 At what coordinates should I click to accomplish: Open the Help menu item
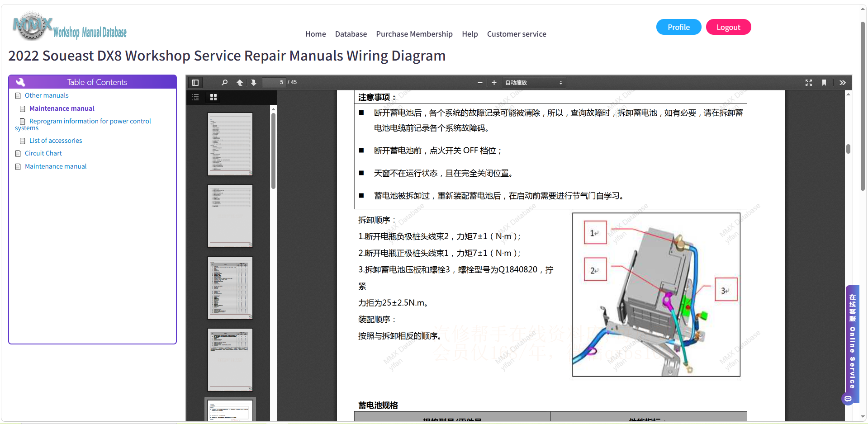click(470, 34)
